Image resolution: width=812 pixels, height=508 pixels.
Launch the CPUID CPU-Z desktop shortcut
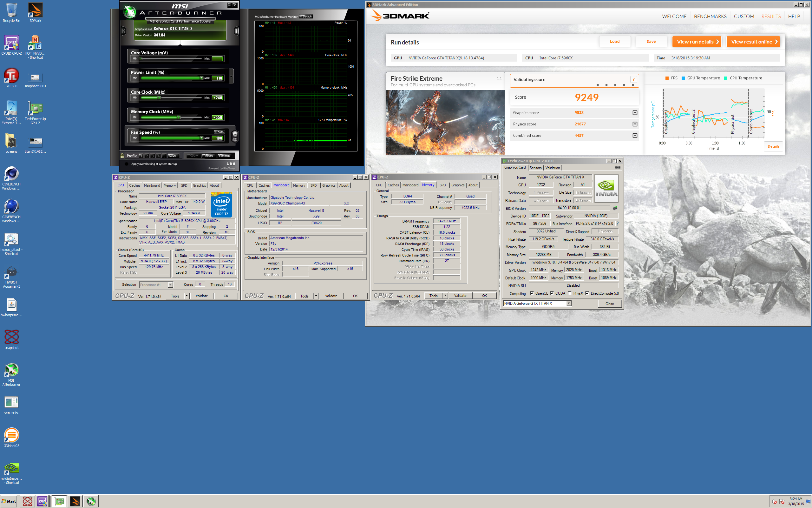point(11,45)
